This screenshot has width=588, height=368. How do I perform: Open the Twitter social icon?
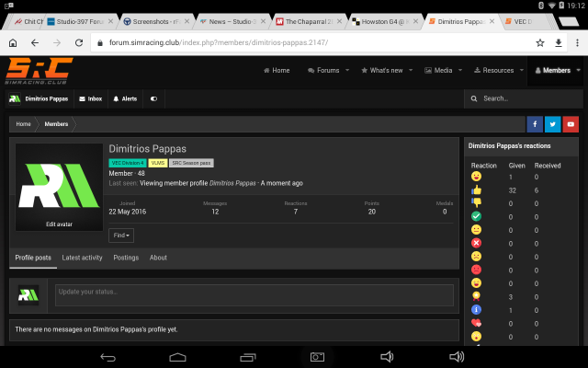[x=553, y=124]
